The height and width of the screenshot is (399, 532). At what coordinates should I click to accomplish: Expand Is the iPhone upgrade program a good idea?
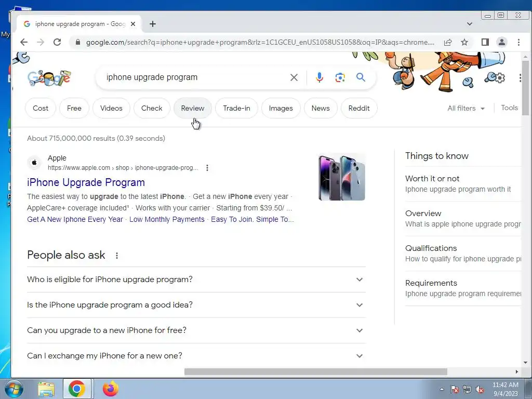click(196, 305)
